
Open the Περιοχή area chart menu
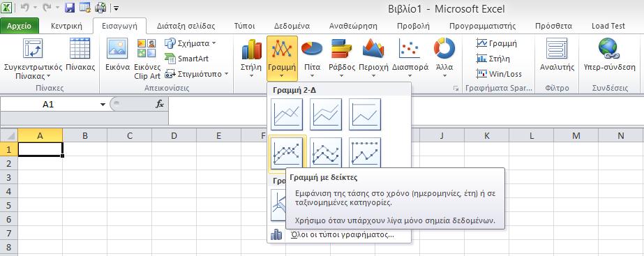(373, 59)
